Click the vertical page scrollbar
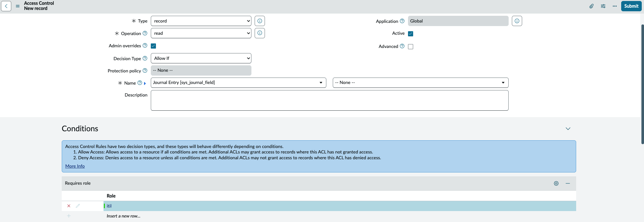 point(642,84)
